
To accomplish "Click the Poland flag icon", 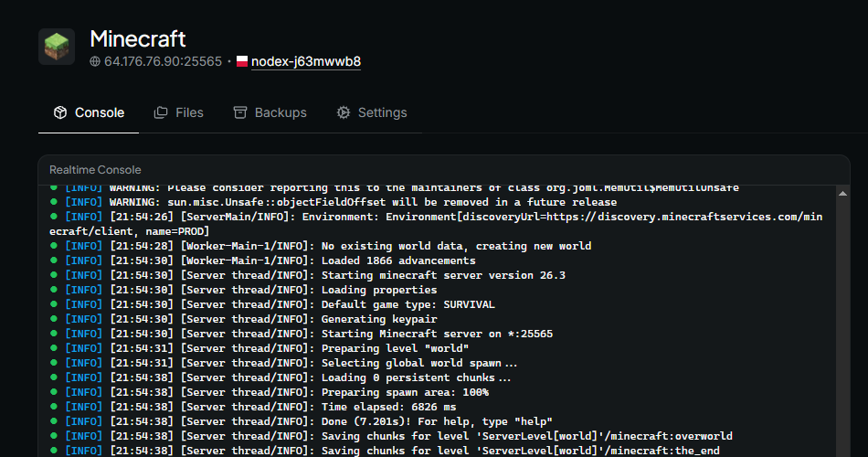I will (x=242, y=61).
